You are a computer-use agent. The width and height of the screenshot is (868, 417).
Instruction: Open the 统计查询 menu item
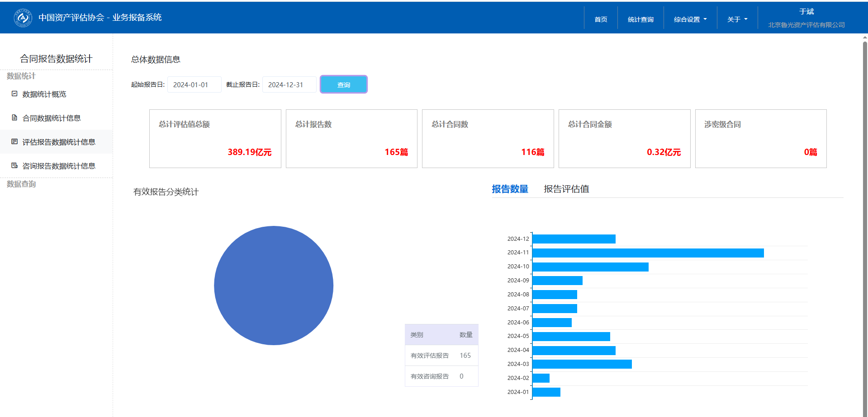coord(640,19)
